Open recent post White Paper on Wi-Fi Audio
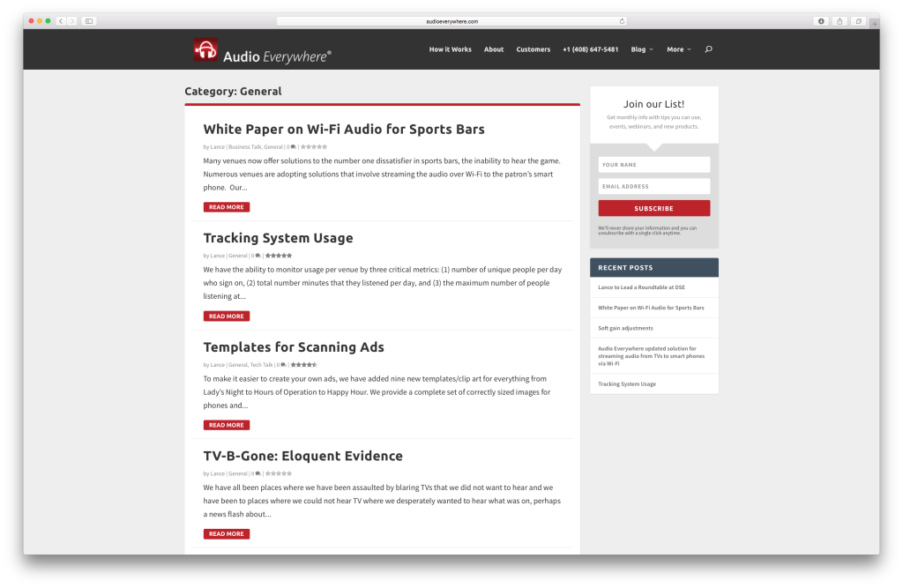This screenshot has height=588, width=903. point(651,308)
